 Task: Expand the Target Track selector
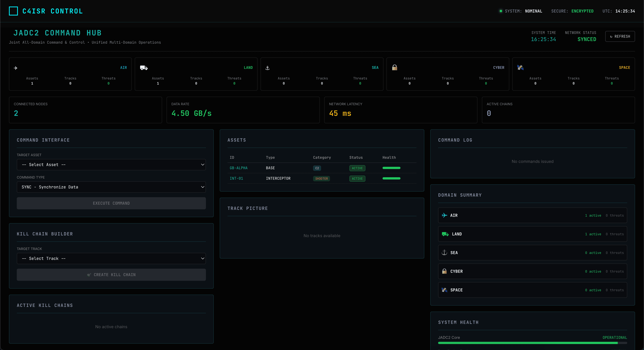[111, 258]
